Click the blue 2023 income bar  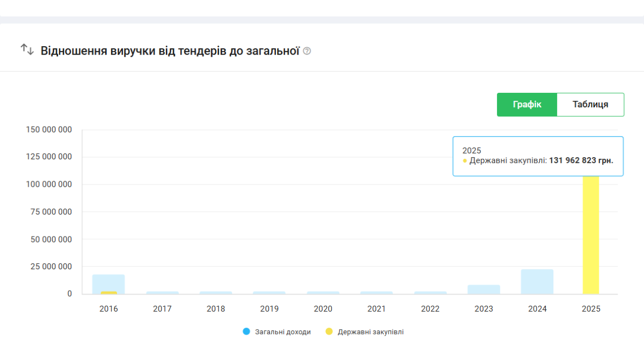484,289
